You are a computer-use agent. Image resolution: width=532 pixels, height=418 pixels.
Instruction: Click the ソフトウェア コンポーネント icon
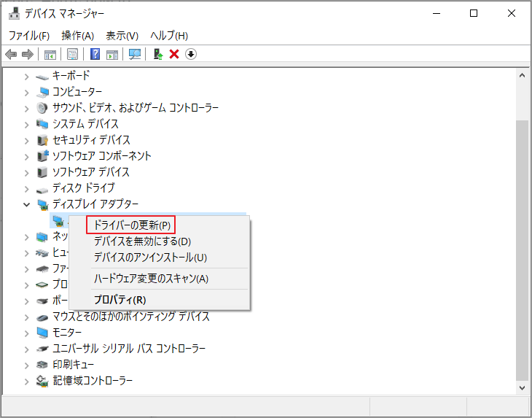point(42,156)
